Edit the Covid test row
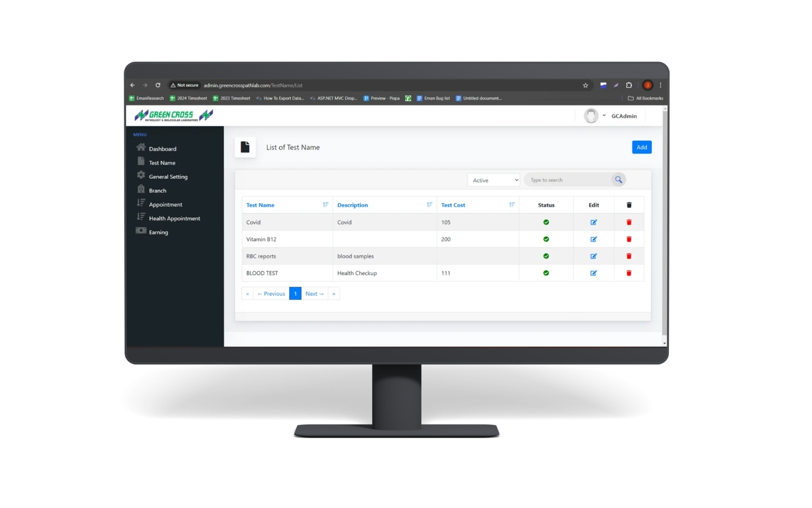This screenshot has height=508, width=812. click(x=593, y=223)
